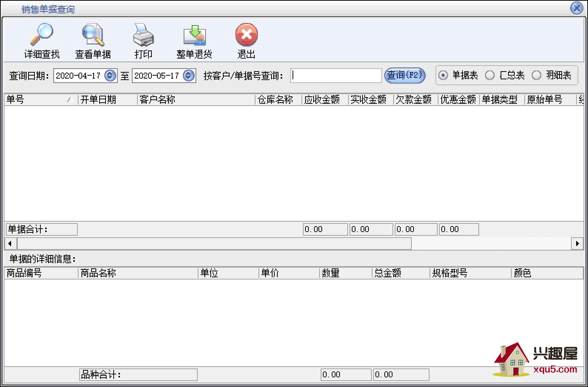The width and height of the screenshot is (588, 387).
Task: Sort by 单号 column header
Action: [x=37, y=100]
